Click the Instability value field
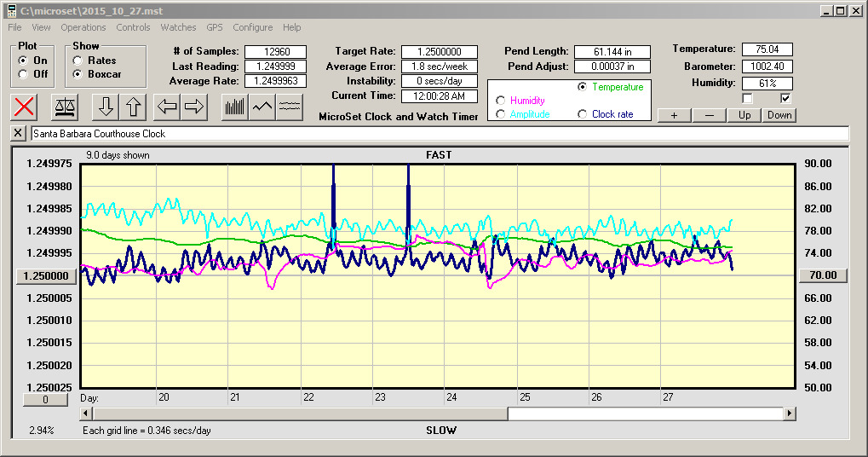 coord(440,81)
